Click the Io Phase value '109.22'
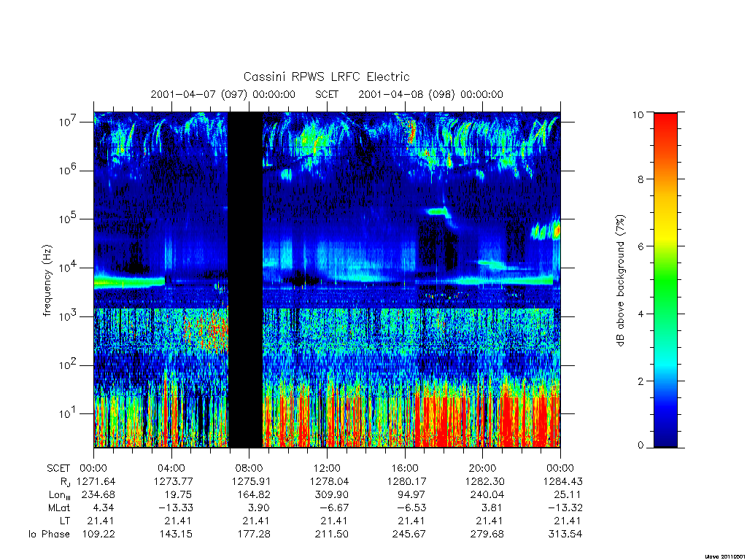Viewport: 747px width, 560px height. coord(98,534)
